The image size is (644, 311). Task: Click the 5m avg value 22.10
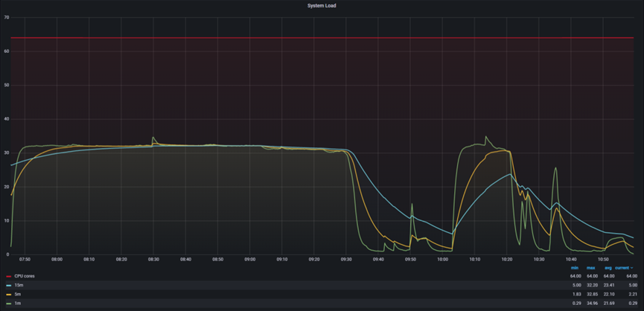click(x=609, y=294)
